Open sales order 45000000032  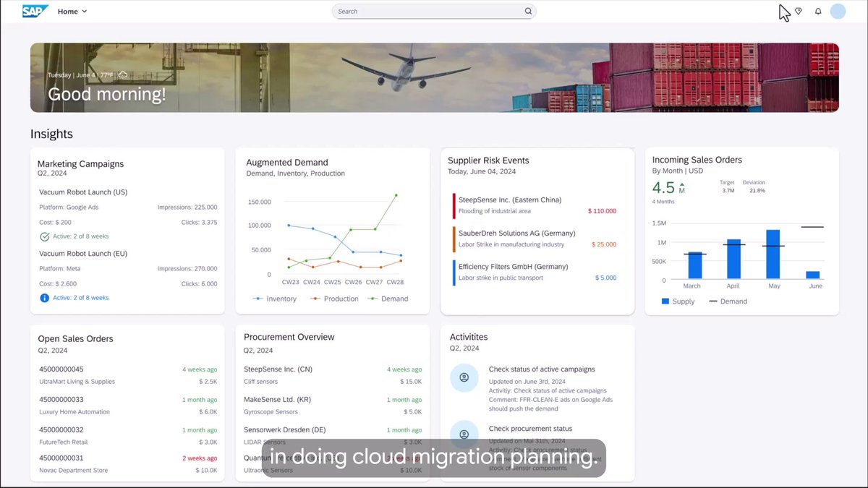(61, 430)
